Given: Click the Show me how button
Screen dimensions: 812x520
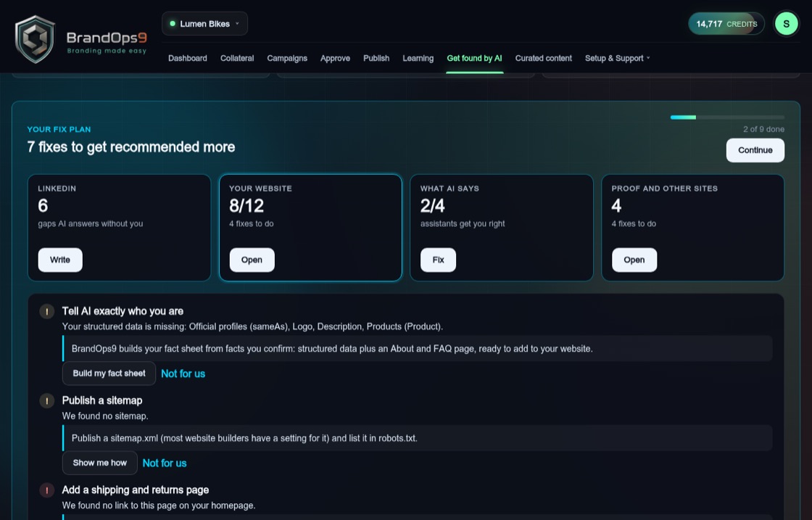Looking at the screenshot, I should [100, 463].
